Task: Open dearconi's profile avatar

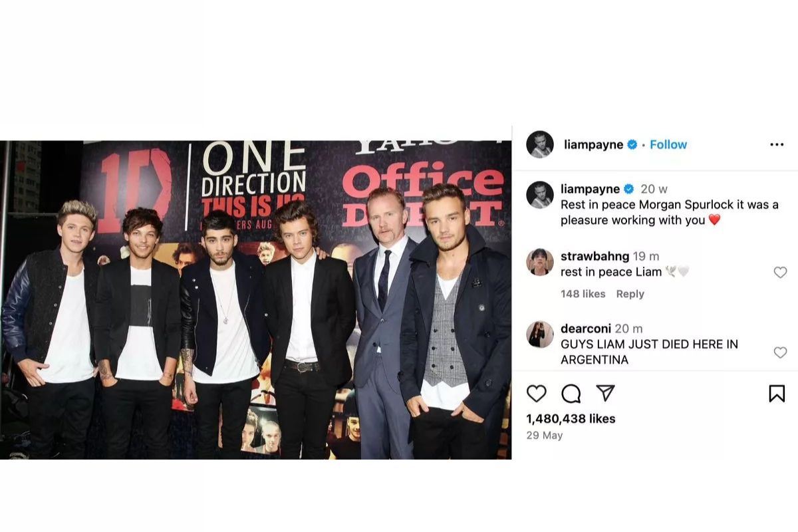Action: pyautogui.click(x=540, y=334)
